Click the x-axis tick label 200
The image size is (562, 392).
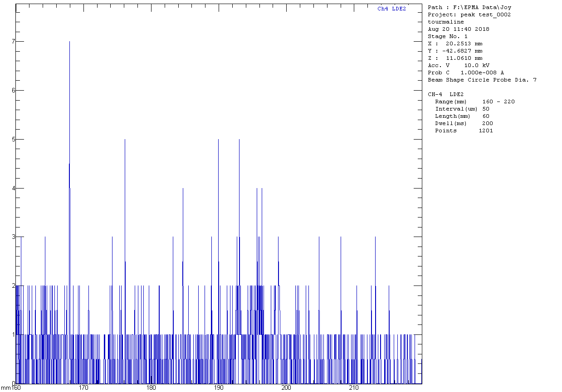(x=286, y=388)
